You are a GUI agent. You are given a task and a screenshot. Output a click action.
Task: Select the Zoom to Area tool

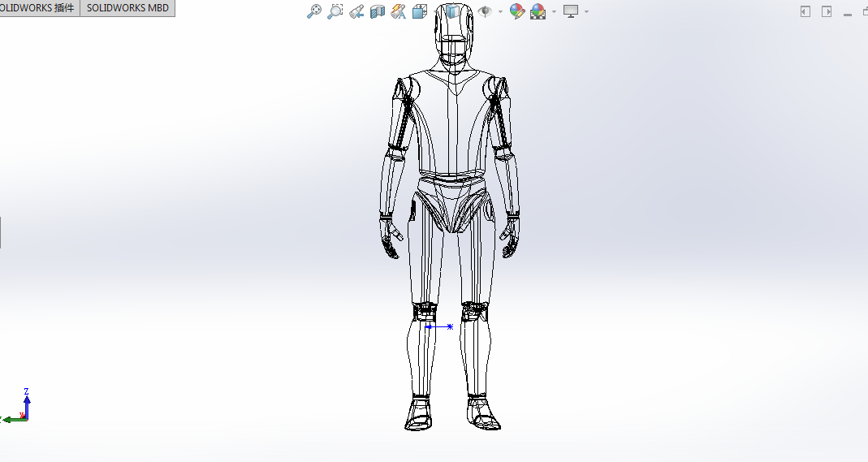(335, 11)
